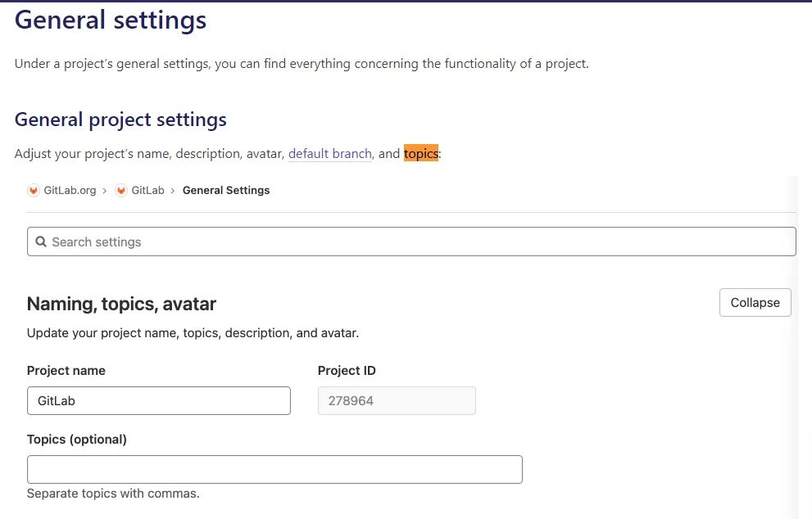This screenshot has width=812, height=519.
Task: Click the Project name label
Action: coord(66,371)
